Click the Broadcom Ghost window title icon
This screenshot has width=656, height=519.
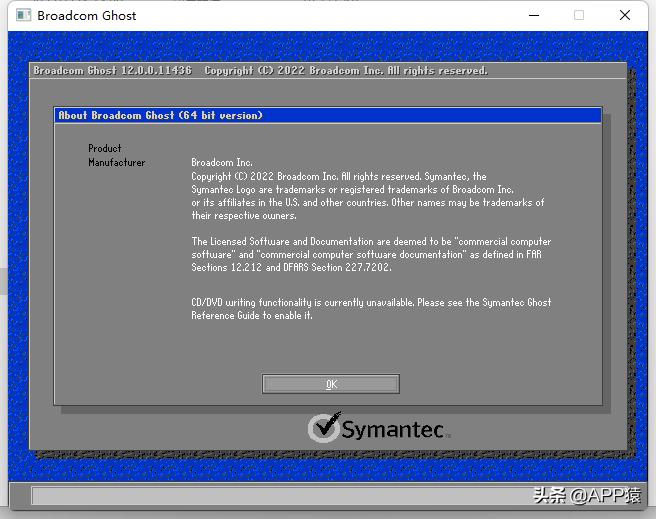point(23,15)
